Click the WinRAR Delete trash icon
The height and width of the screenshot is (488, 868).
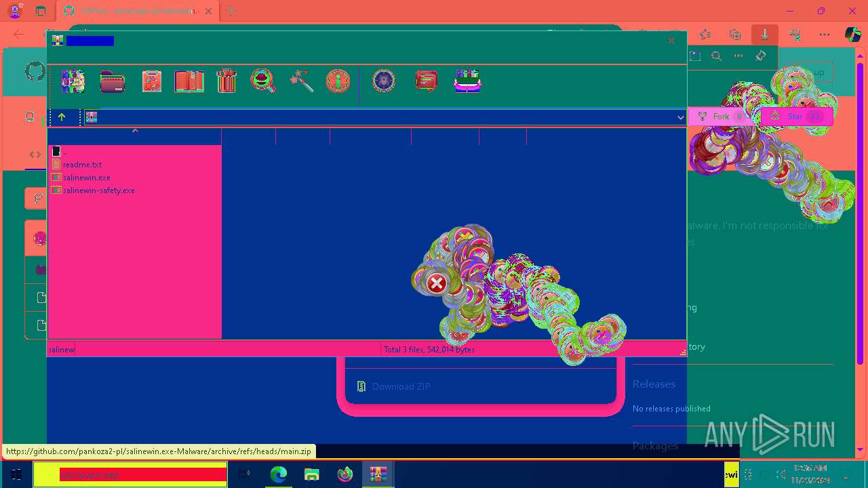pos(226,81)
